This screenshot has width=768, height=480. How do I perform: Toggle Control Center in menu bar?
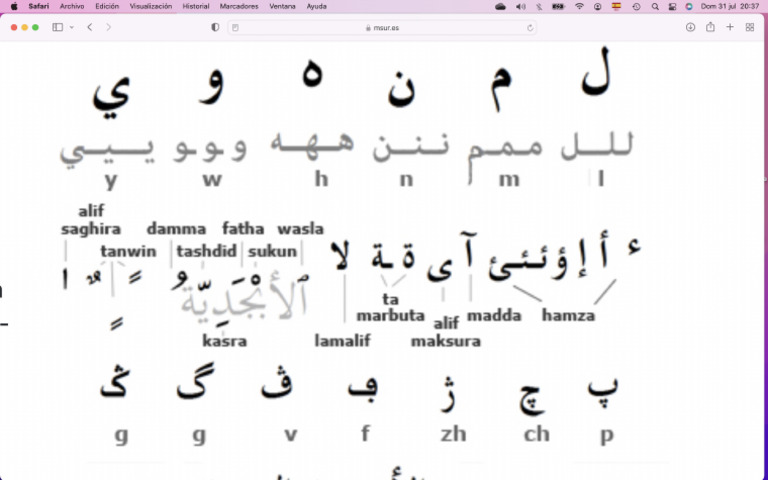pyautogui.click(x=672, y=6)
